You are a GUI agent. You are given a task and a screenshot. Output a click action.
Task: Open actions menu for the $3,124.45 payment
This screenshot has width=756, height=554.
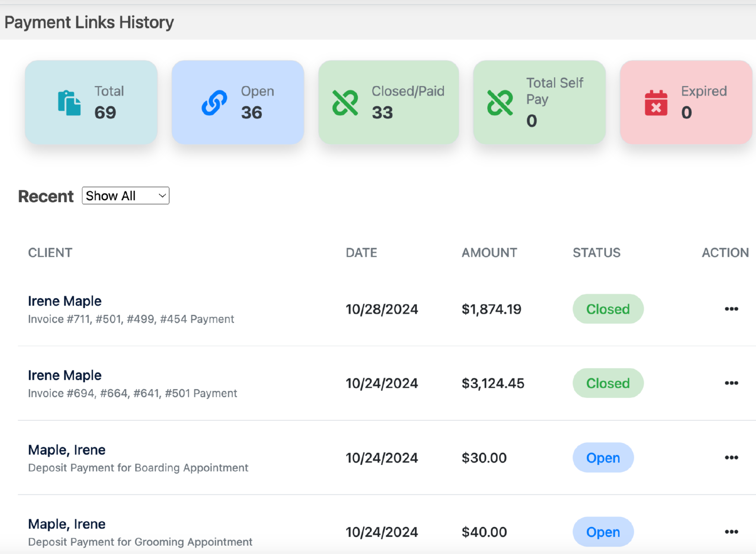(x=732, y=383)
